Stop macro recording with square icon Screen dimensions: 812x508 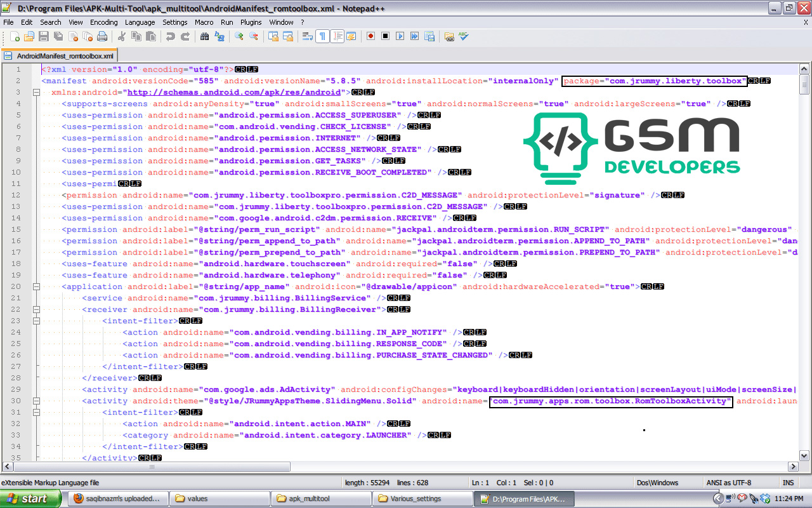pos(385,37)
